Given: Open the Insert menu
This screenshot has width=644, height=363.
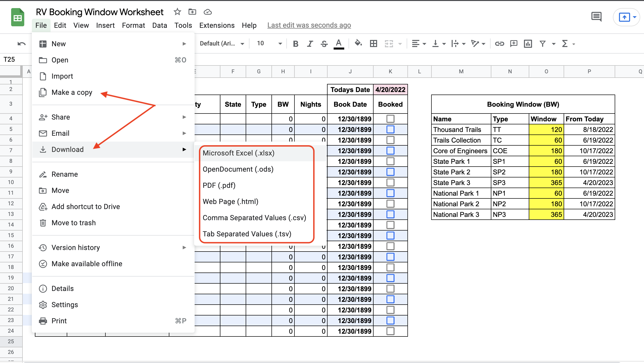Looking at the screenshot, I should (x=105, y=25).
